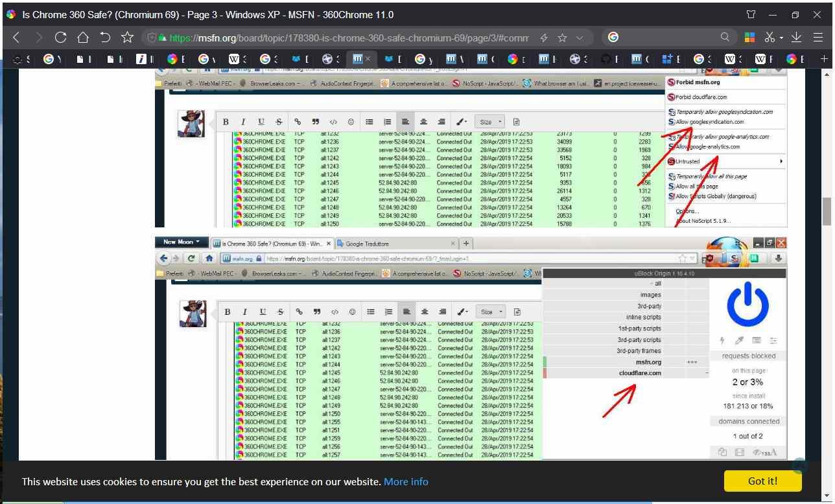Open the colorful extensions grid icon

click(x=749, y=38)
